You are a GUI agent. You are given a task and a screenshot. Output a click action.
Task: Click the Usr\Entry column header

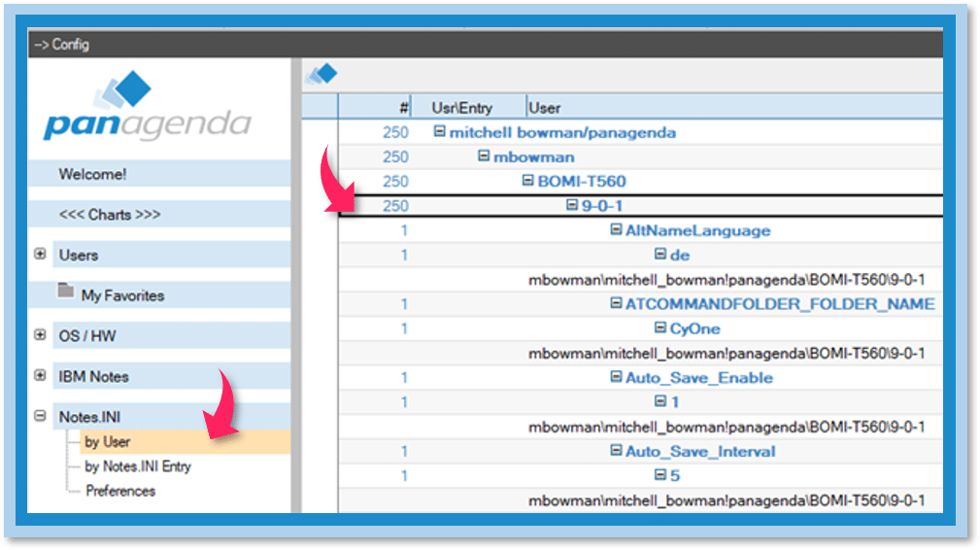[x=468, y=107]
